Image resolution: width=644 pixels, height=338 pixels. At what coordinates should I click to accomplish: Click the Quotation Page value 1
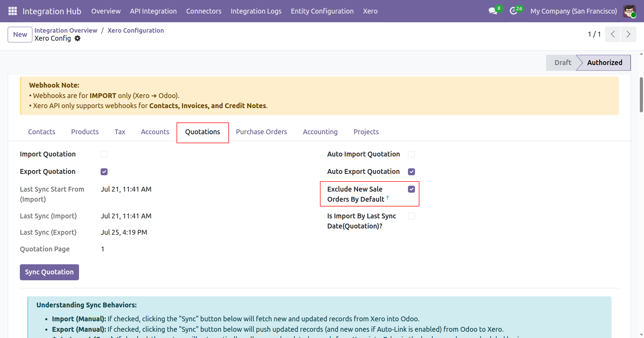103,249
